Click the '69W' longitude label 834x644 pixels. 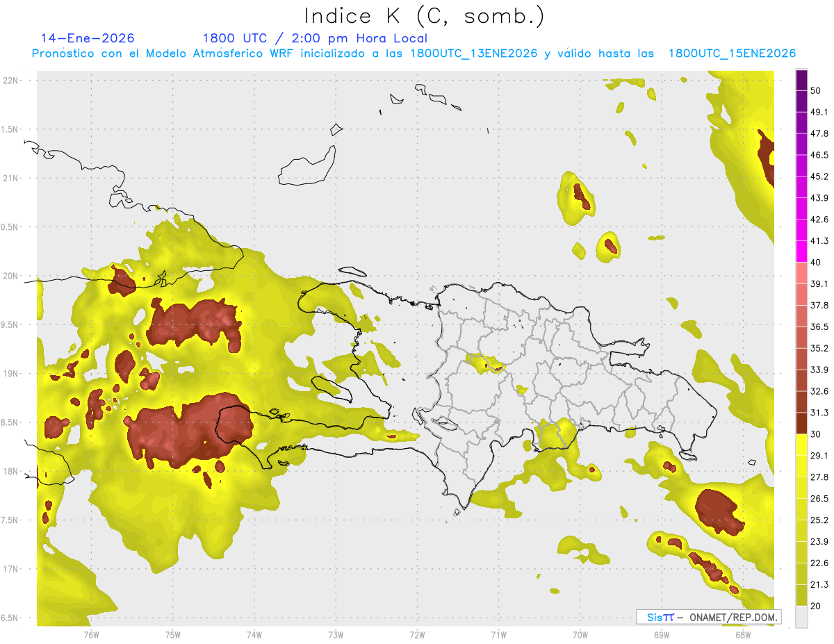(661, 634)
